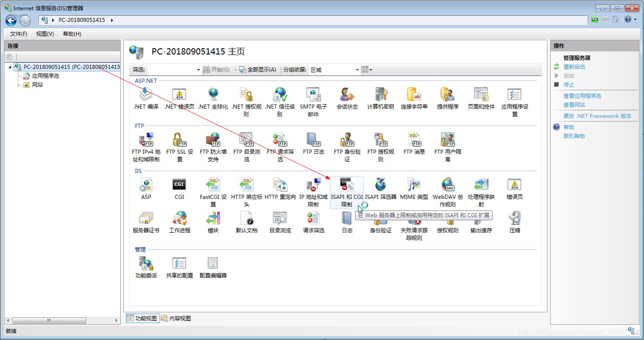This screenshot has width=644, height=340.
Task: Open the 处理程序映射 feature
Action: (x=481, y=192)
